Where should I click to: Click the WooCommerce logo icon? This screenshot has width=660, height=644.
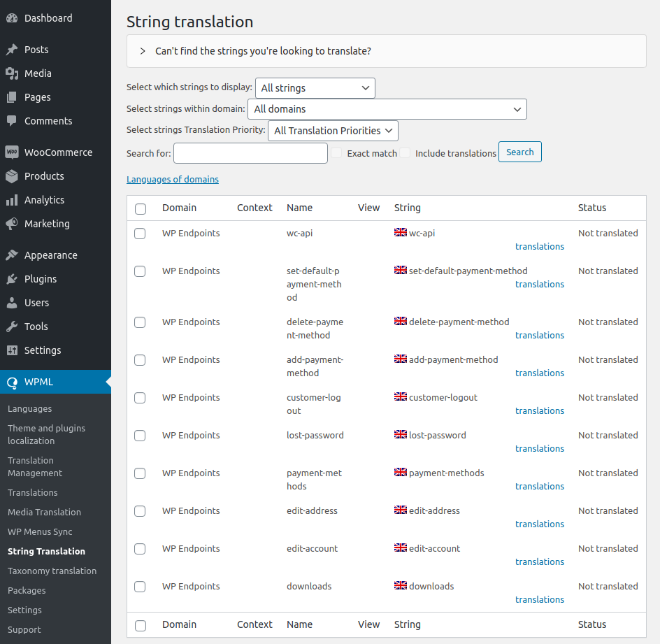[12, 152]
